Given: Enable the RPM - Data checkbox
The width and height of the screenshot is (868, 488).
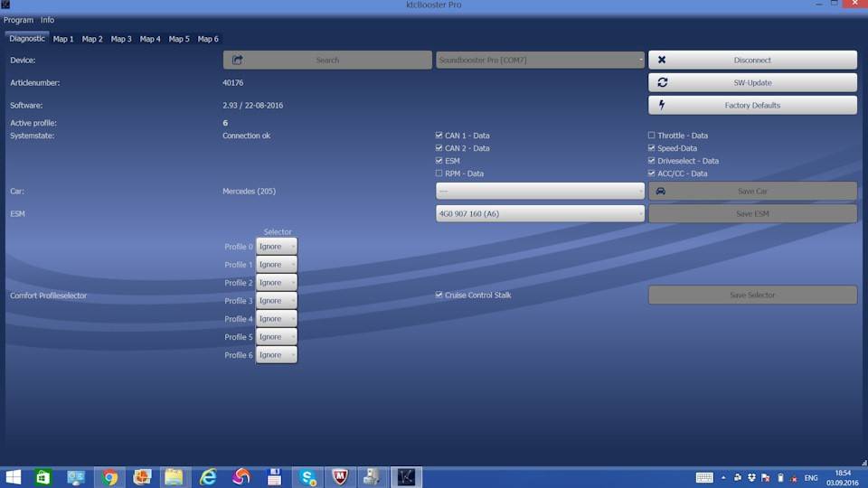Looking at the screenshot, I should [x=439, y=174].
